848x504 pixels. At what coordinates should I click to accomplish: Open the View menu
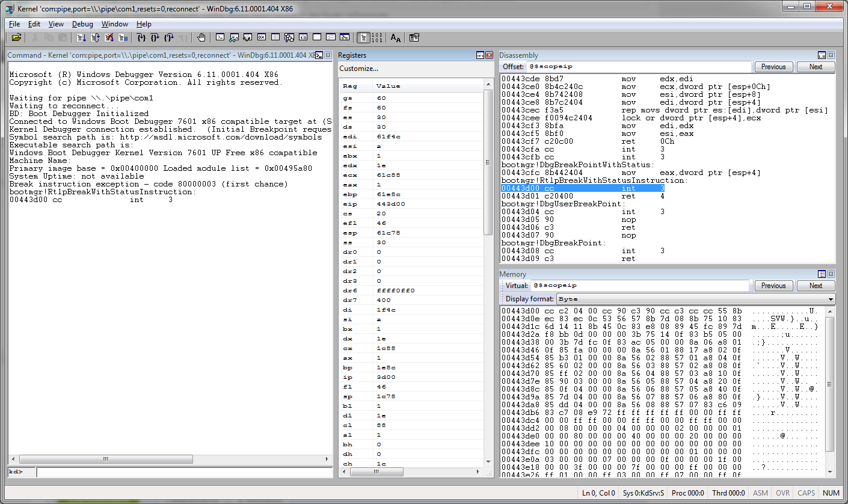[56, 24]
